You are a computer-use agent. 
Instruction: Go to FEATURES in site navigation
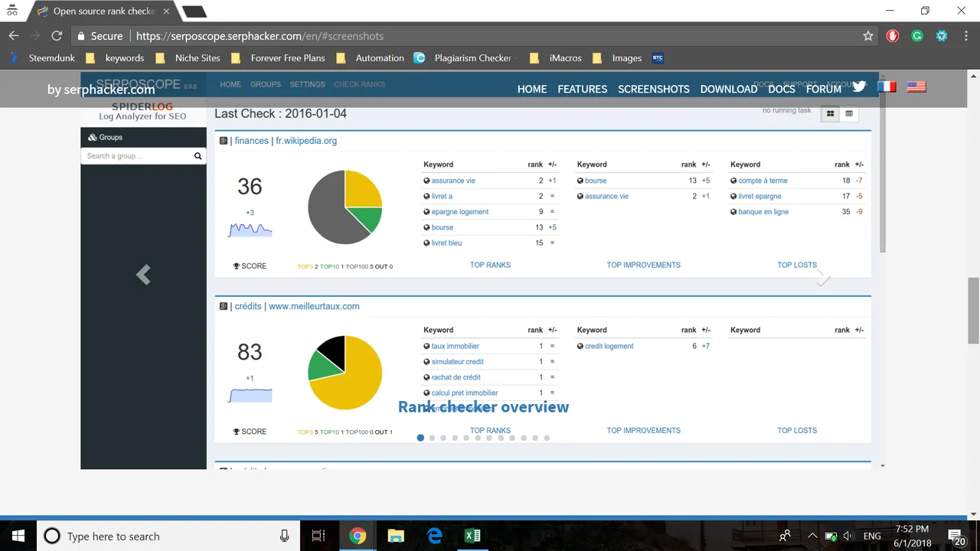(582, 89)
